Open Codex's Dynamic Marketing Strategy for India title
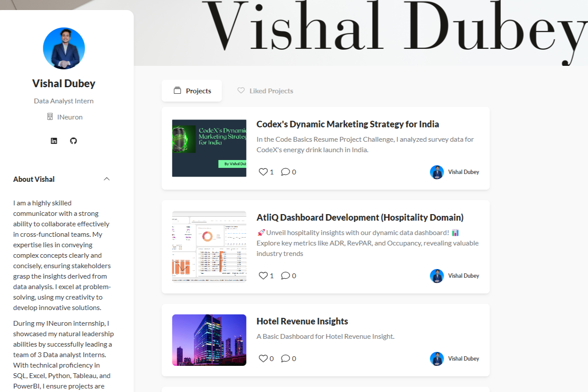 (x=348, y=124)
